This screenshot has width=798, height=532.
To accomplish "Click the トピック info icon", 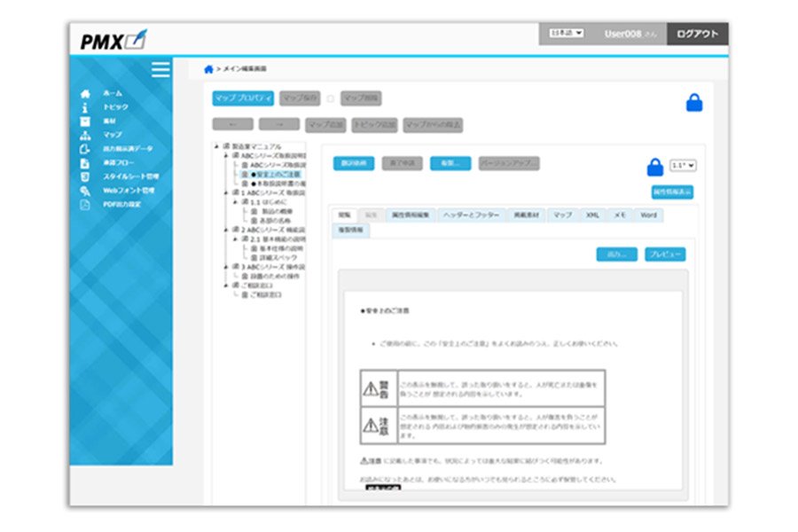I will click(x=85, y=107).
